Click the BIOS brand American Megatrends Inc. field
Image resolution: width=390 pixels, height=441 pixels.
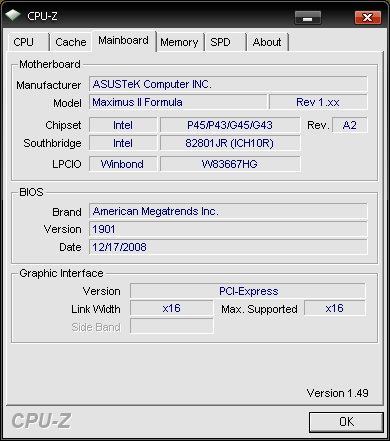[228, 211]
